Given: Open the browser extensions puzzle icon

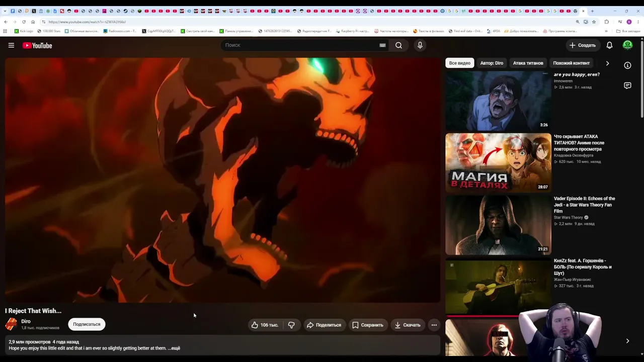Looking at the screenshot, I should click(606, 22).
